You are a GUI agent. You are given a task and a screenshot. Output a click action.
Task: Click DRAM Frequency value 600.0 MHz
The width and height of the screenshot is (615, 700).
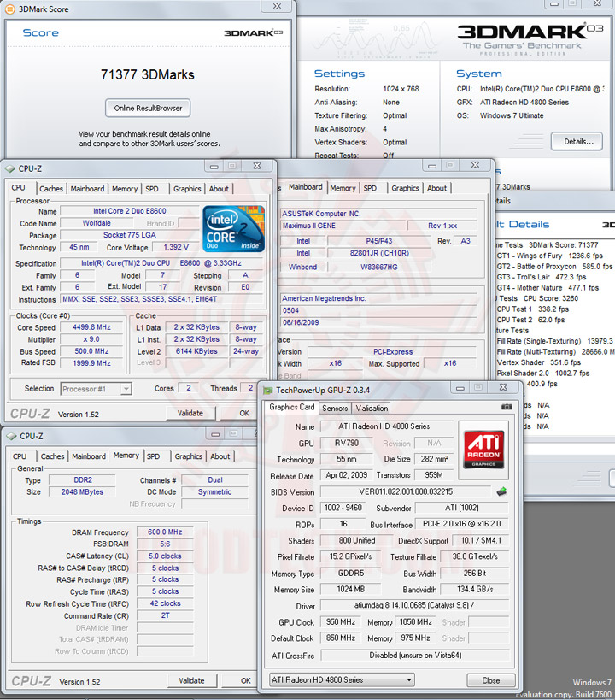tap(165, 532)
